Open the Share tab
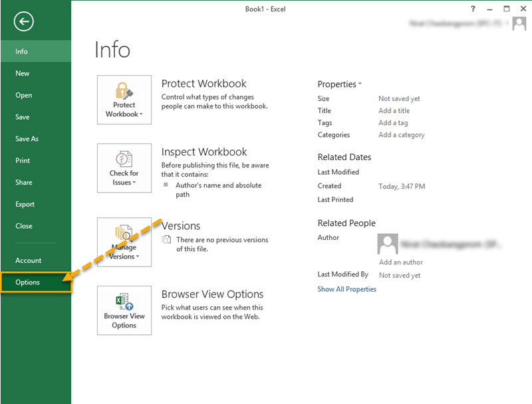532x404 pixels. 36,182
